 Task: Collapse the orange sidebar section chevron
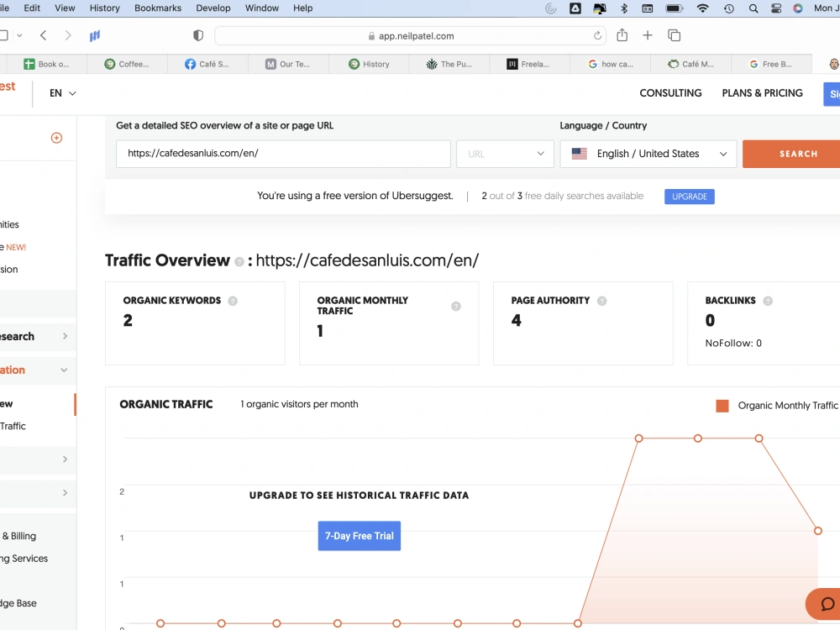[x=65, y=370]
